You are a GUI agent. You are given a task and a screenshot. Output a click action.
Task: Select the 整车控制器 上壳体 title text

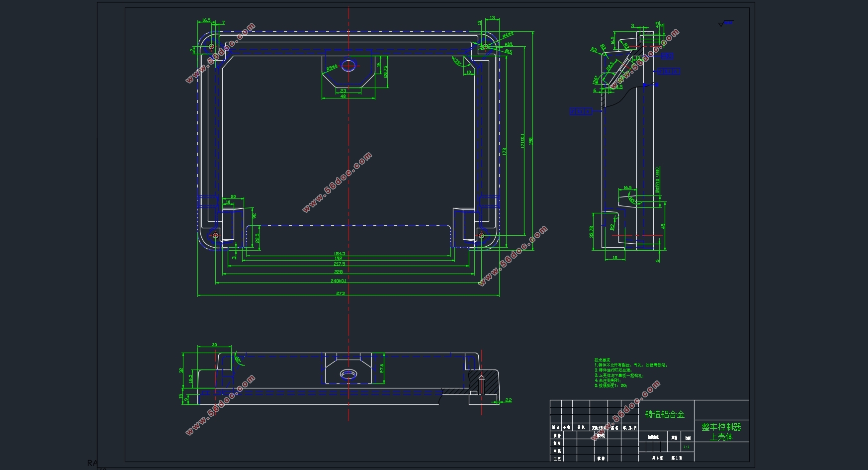721,432
